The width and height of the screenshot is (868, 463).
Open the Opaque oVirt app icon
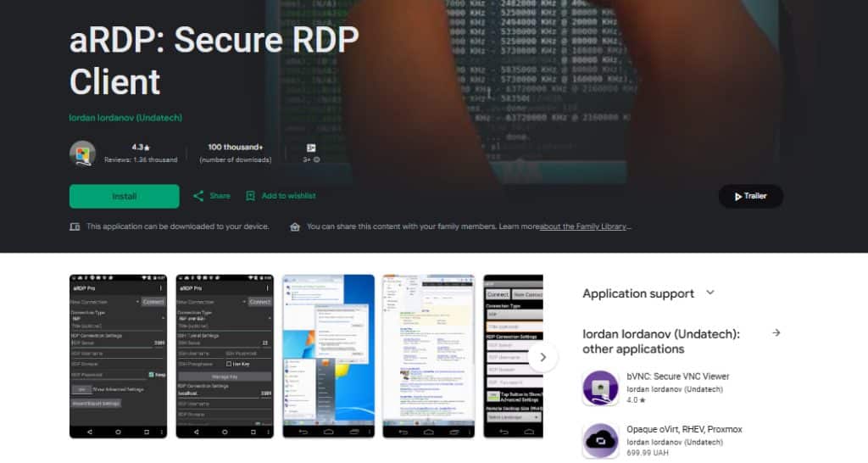(600, 440)
